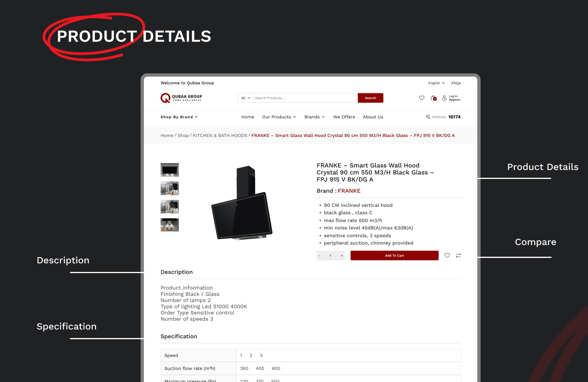Screen dimensions: 588x382
Task: Click the user account icon
Action: (x=444, y=98)
